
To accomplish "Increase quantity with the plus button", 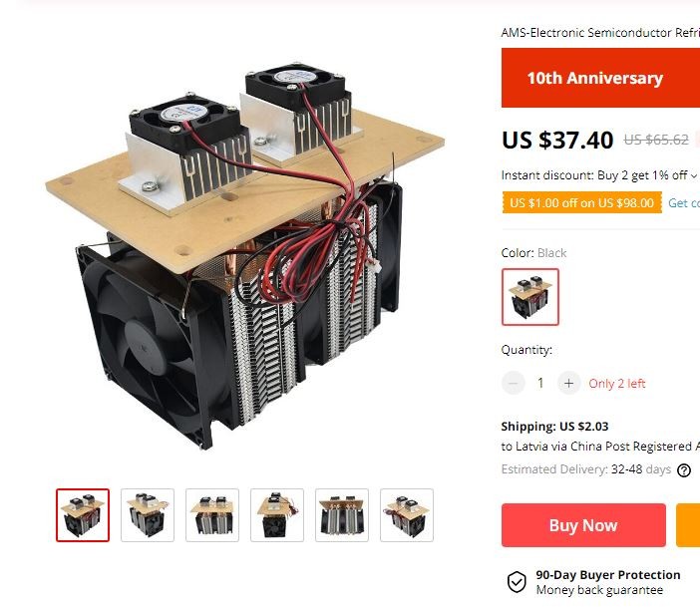I will pyautogui.click(x=568, y=383).
